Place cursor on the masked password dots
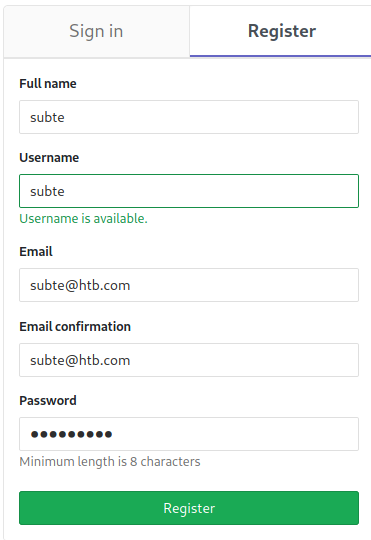The height and width of the screenshot is (540, 371). [71, 434]
